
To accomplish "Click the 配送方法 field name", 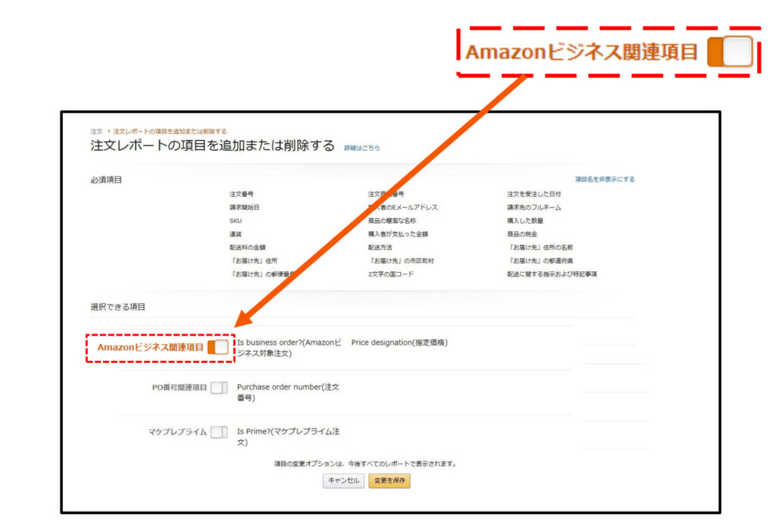I will [x=380, y=248].
